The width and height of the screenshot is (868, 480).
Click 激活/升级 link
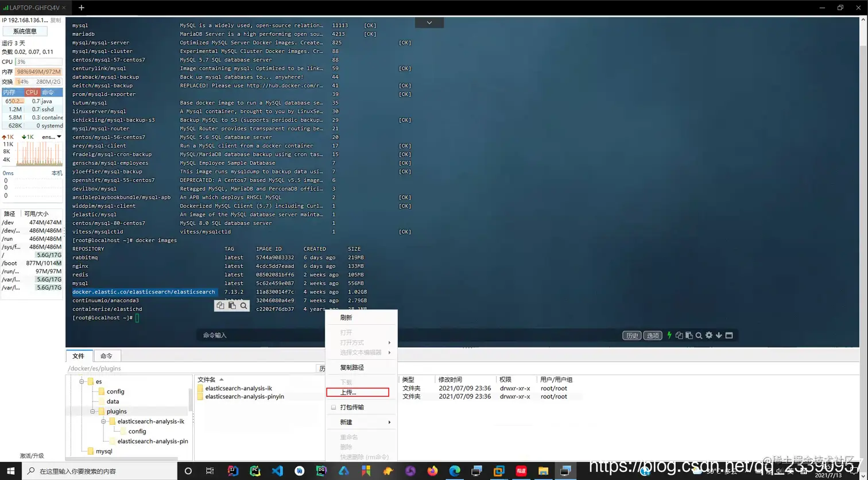pyautogui.click(x=32, y=455)
